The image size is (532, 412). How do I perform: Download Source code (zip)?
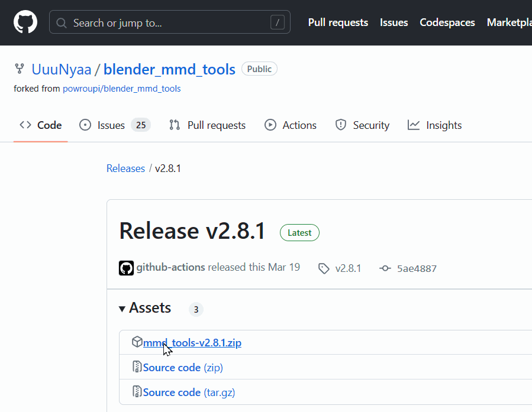pos(183,368)
